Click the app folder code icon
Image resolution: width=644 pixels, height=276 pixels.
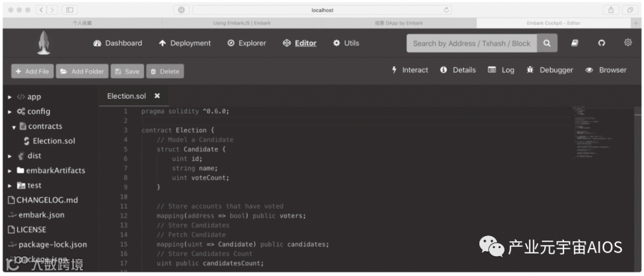[x=21, y=97]
